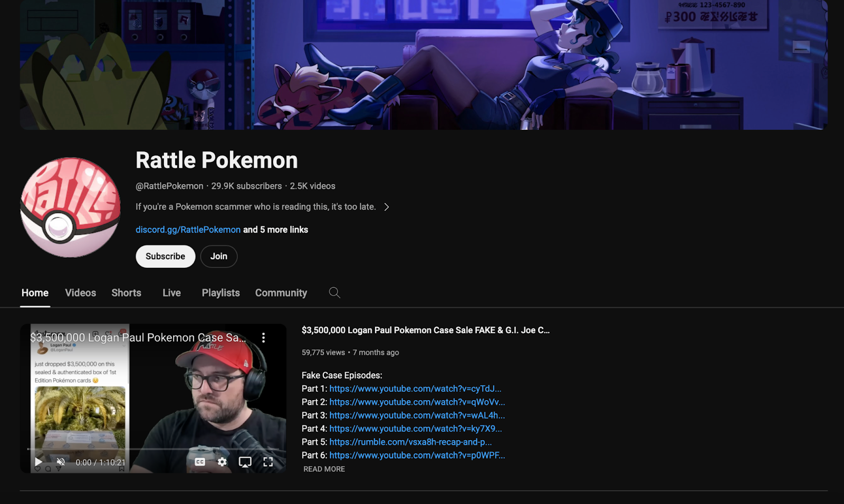The image size is (844, 504).
Task: Click the video title overlay in player
Action: click(138, 337)
